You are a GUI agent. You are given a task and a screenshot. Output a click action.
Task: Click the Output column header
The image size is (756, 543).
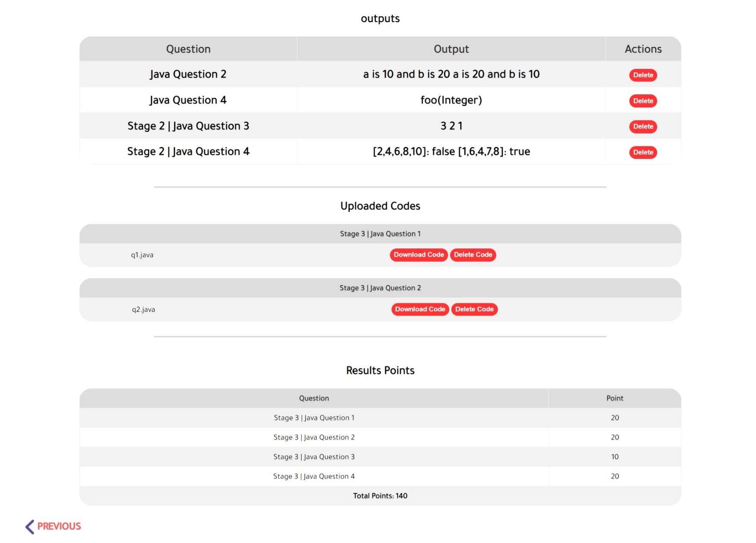[x=451, y=49]
